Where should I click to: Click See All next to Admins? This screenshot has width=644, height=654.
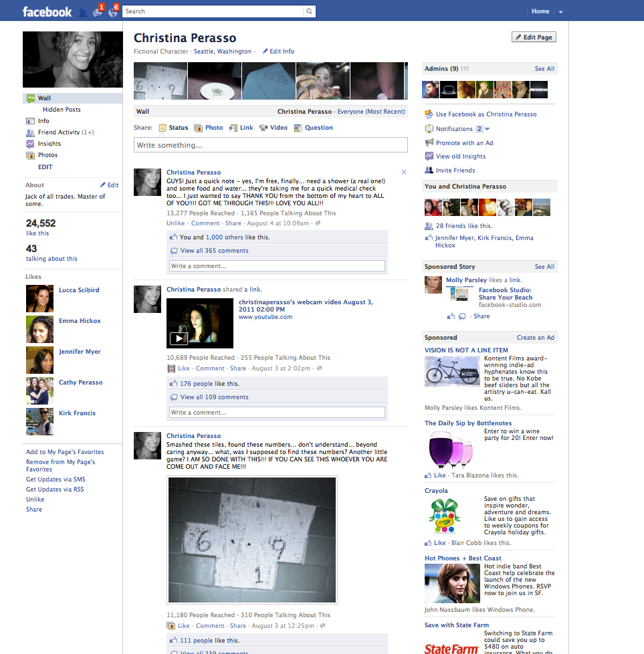(544, 69)
